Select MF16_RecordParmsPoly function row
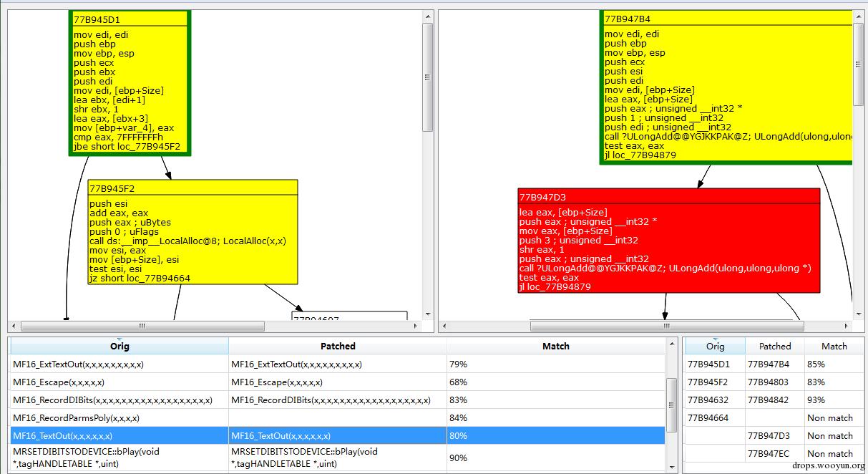The width and height of the screenshot is (868, 474). coord(120,417)
